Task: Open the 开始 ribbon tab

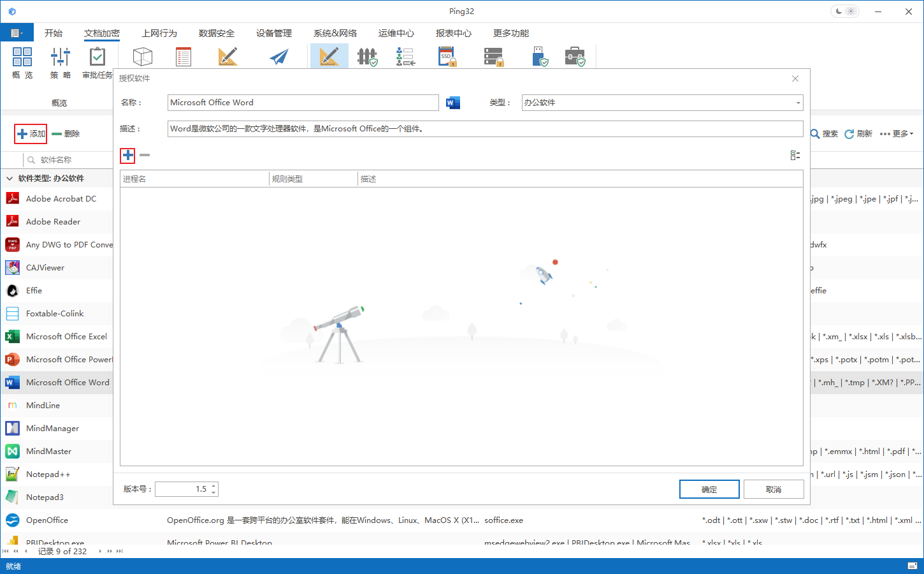Action: coord(54,33)
